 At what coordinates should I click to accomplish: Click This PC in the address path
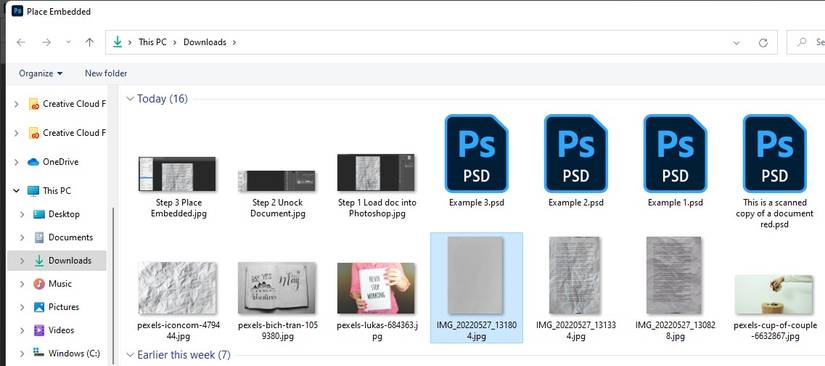point(153,42)
